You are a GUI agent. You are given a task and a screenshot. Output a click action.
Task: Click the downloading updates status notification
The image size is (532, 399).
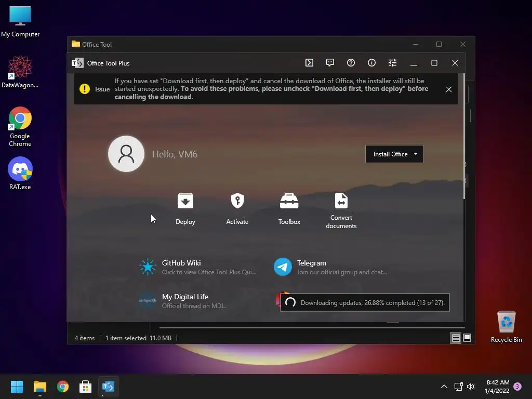click(365, 302)
